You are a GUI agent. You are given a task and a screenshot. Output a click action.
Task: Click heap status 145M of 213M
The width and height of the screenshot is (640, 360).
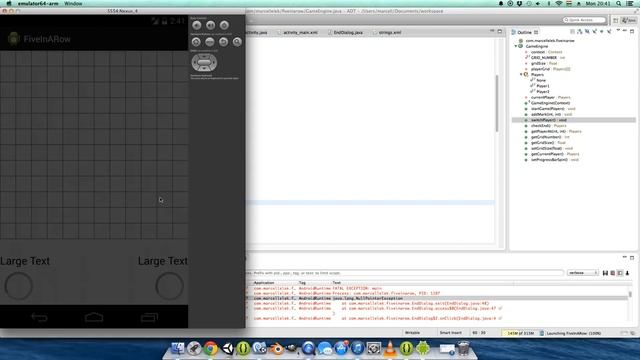click(520, 333)
